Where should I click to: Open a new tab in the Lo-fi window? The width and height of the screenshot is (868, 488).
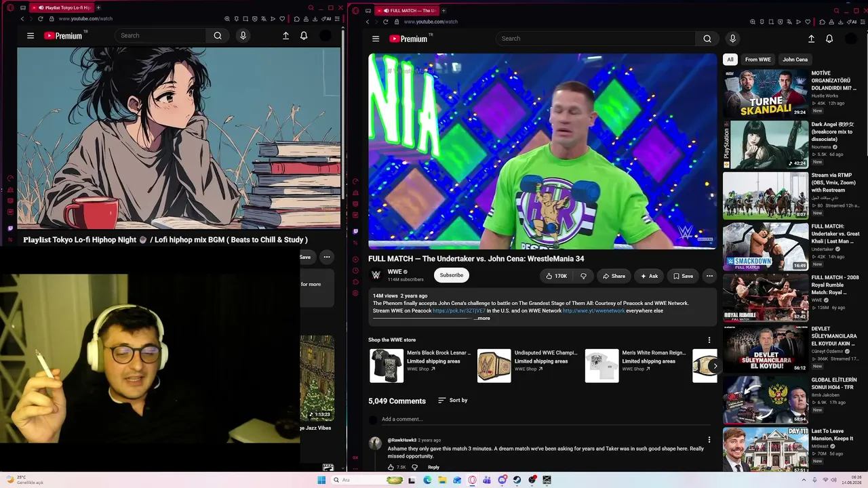click(98, 7)
